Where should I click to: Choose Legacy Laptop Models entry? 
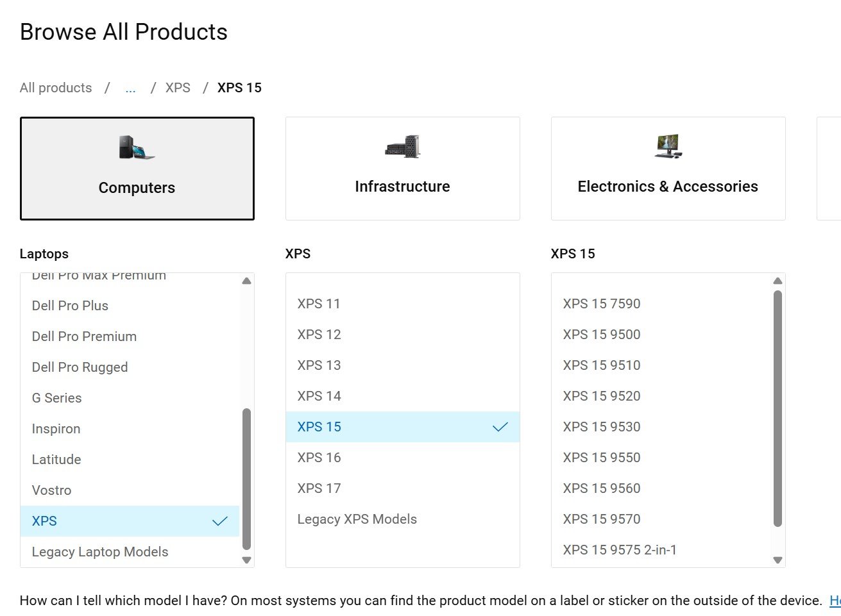(100, 552)
